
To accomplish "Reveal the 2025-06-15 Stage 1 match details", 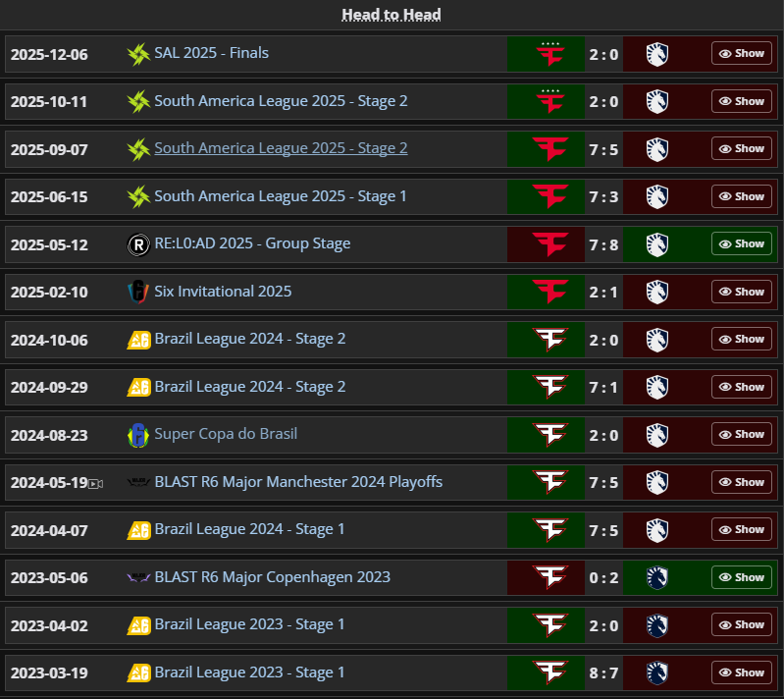I will pos(742,196).
